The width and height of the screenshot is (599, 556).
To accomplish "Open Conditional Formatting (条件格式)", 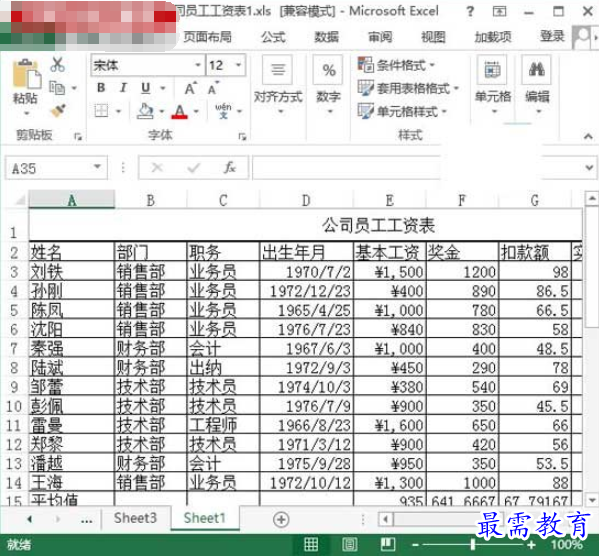I will tap(396, 65).
